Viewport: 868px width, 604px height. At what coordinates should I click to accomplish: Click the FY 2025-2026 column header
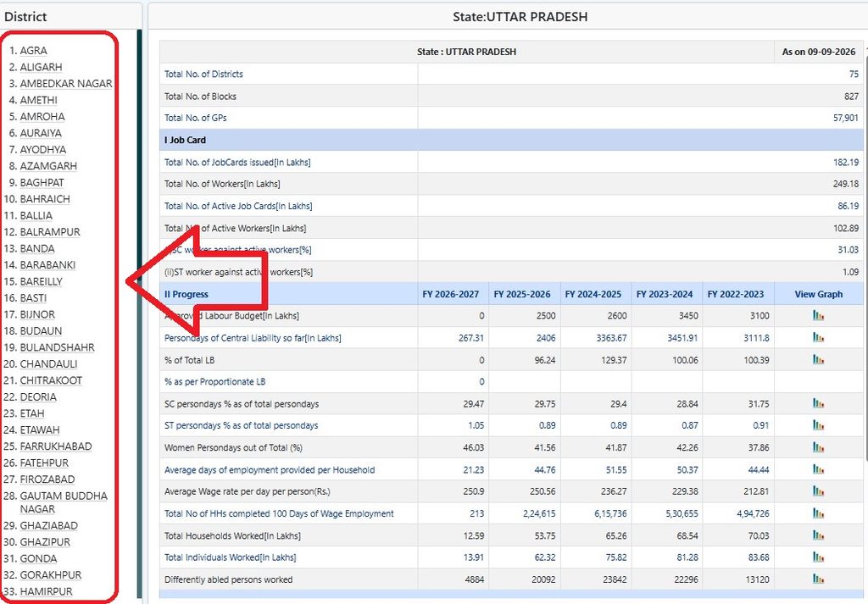(522, 294)
